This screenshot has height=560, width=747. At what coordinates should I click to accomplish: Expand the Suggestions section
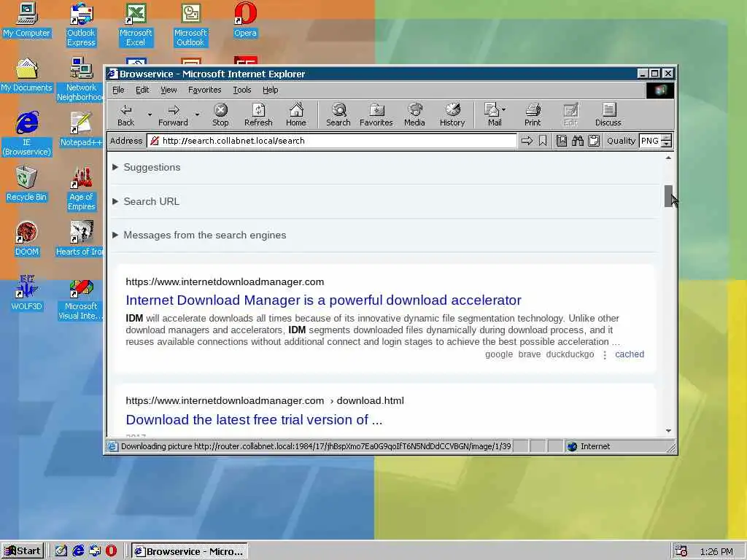point(147,167)
